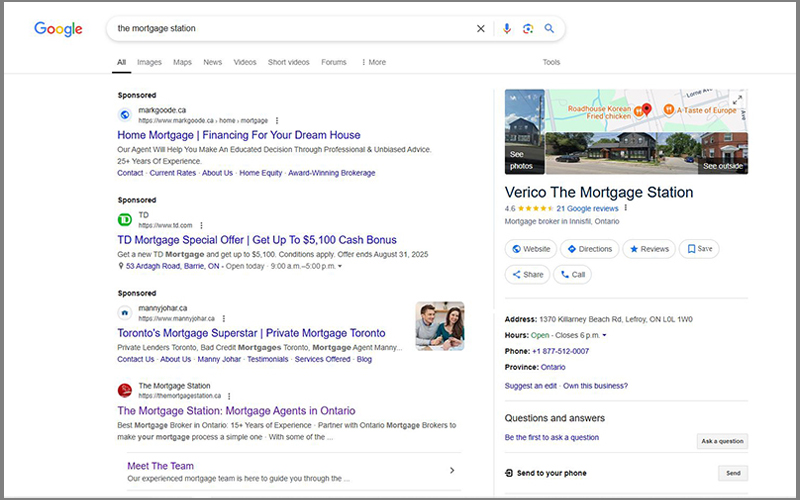Switch to Images tab
Screen dimensions: 800x500
[149, 62]
